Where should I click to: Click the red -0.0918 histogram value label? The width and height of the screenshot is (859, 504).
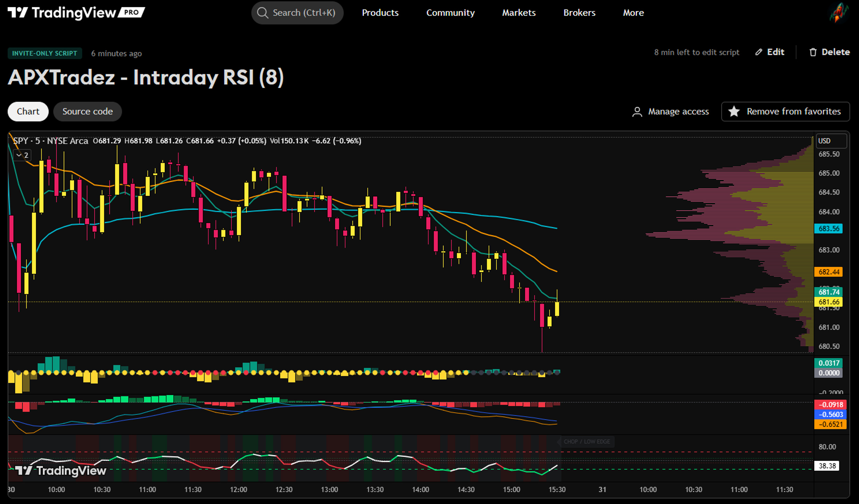830,405
